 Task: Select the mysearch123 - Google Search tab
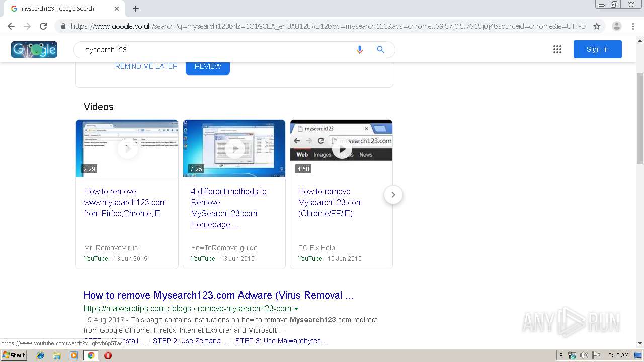[x=64, y=9]
